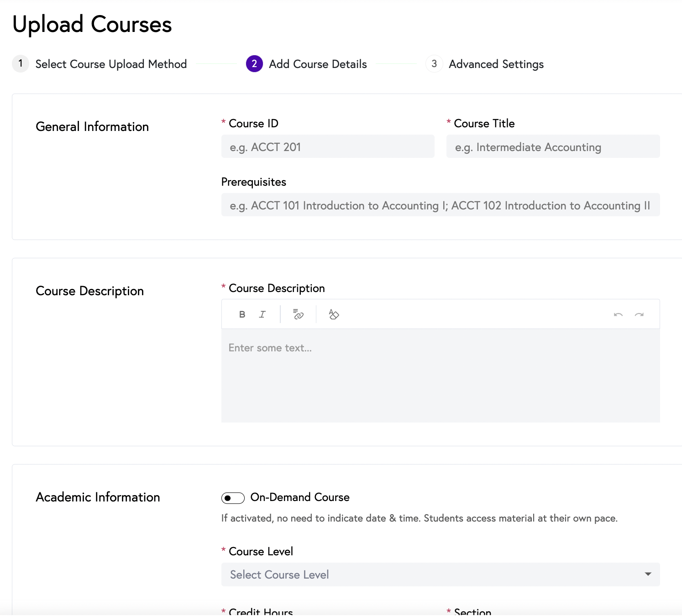
Task: Click the General Information section title
Action: pos(92,126)
